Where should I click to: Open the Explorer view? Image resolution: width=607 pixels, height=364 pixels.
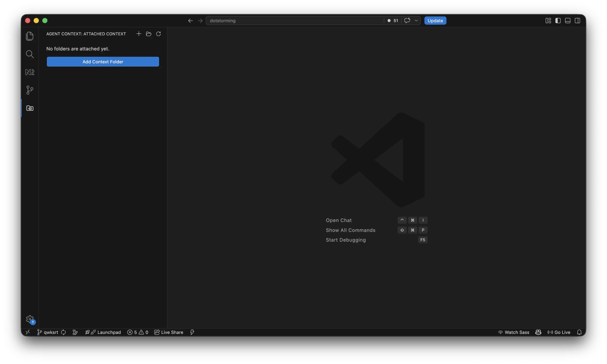click(30, 36)
